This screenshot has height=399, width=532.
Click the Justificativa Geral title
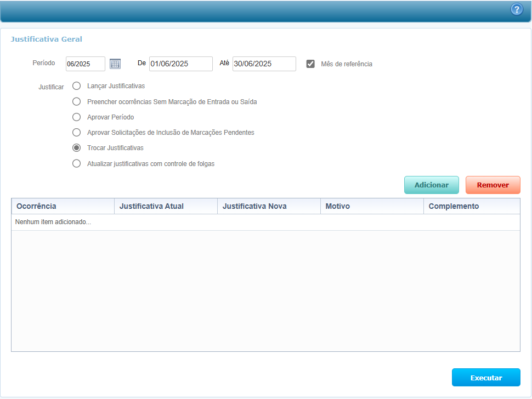tap(47, 39)
